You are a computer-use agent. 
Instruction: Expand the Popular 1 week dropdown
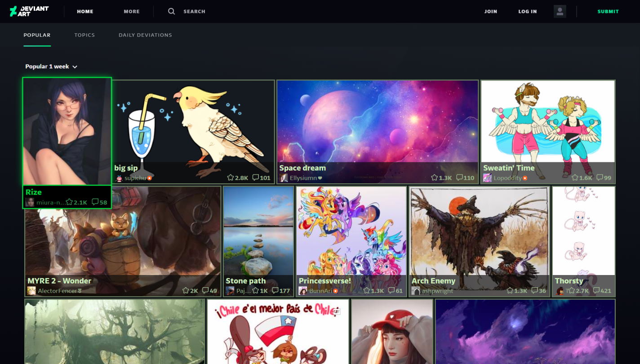51,67
